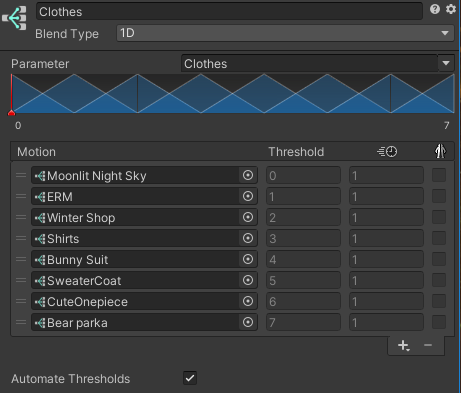
Task: Select the SweaterCoat motion field
Action: coord(144,280)
